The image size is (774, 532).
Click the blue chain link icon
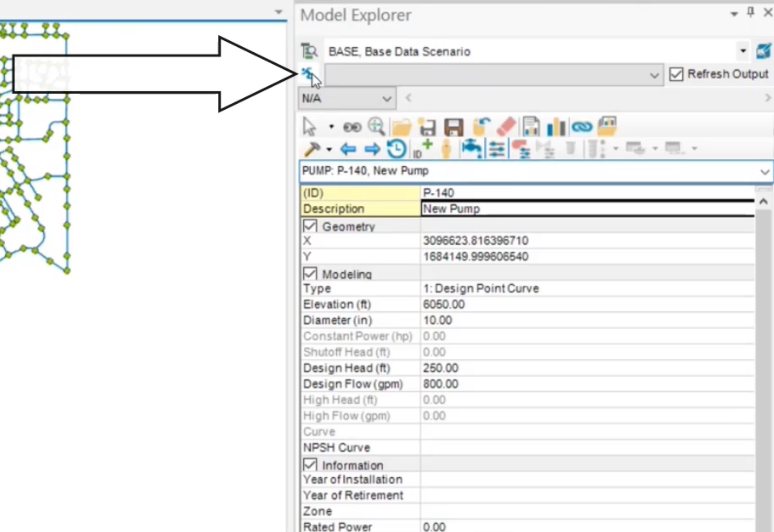point(582,127)
